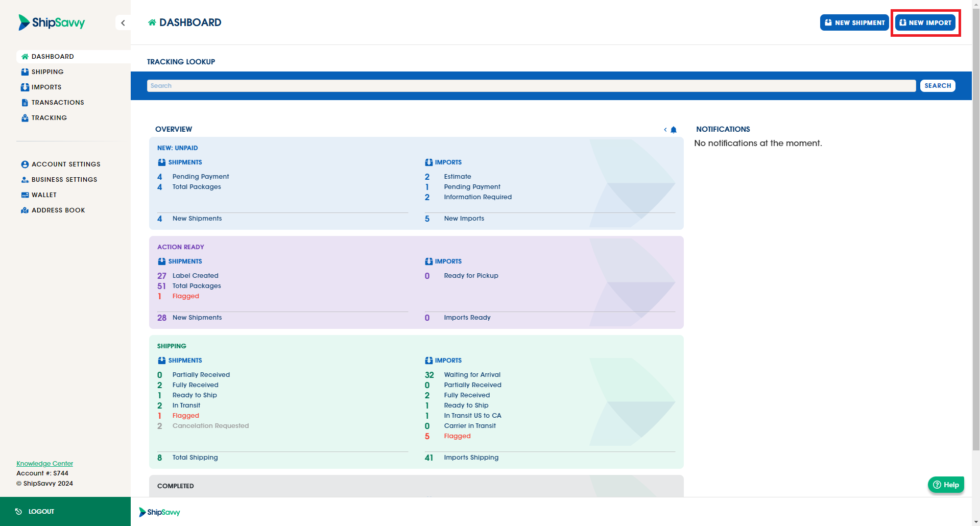The image size is (980, 526).
Task: Click the logout arrow icon
Action: 18,511
